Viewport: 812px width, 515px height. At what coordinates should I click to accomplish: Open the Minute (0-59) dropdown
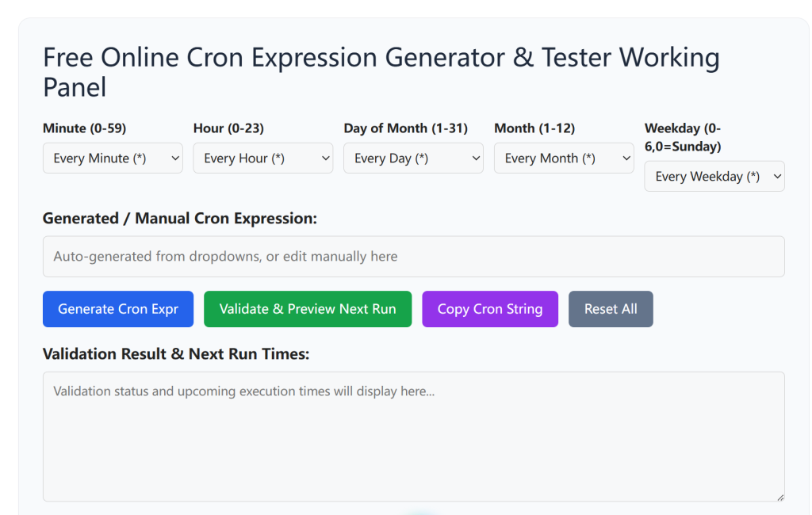[x=113, y=158]
